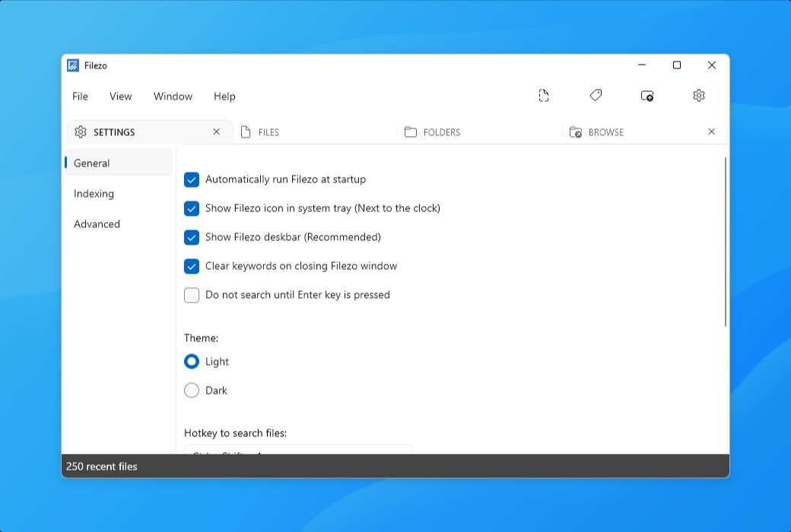
Task: Enable Do not search until Enter pressed
Action: [x=192, y=295]
